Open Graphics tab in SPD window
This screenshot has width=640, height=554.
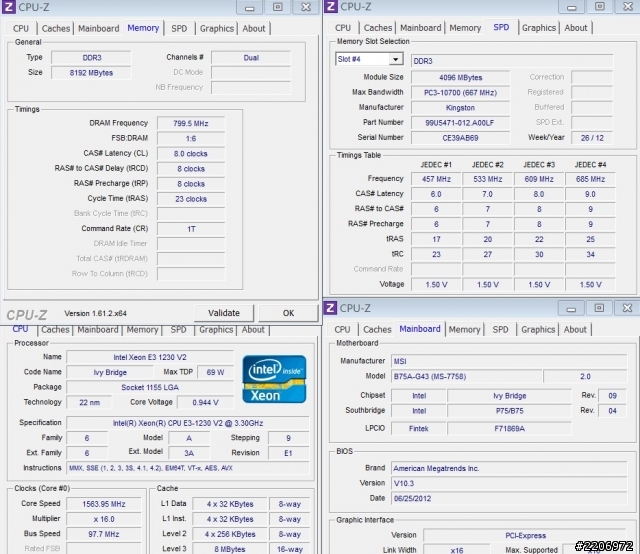pyautogui.click(x=539, y=28)
